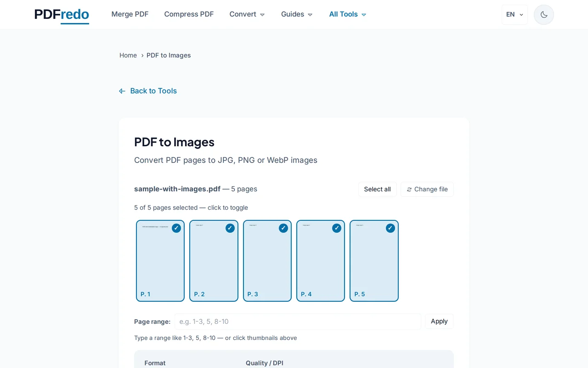This screenshot has height=368, width=588.
Task: Go to Compress PDF from the navigation
Action: [189, 14]
